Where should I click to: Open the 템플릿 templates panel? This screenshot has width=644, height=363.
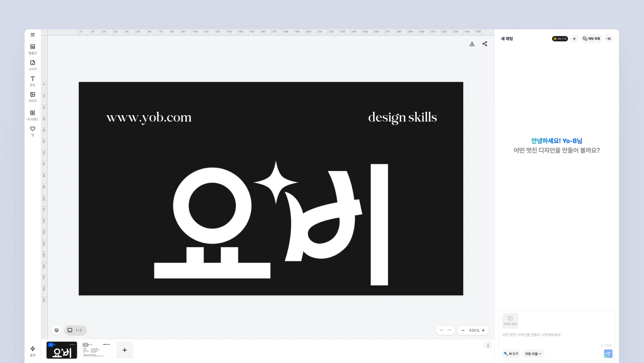click(x=32, y=49)
